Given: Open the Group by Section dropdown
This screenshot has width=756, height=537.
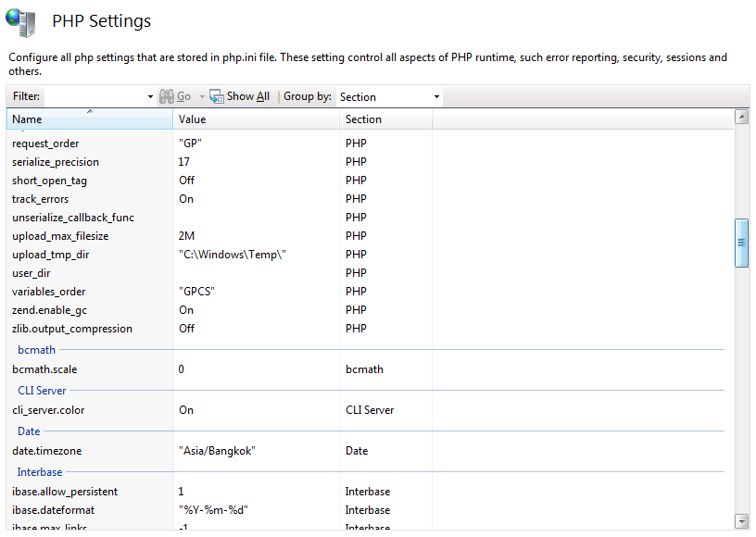Looking at the screenshot, I should (436, 97).
